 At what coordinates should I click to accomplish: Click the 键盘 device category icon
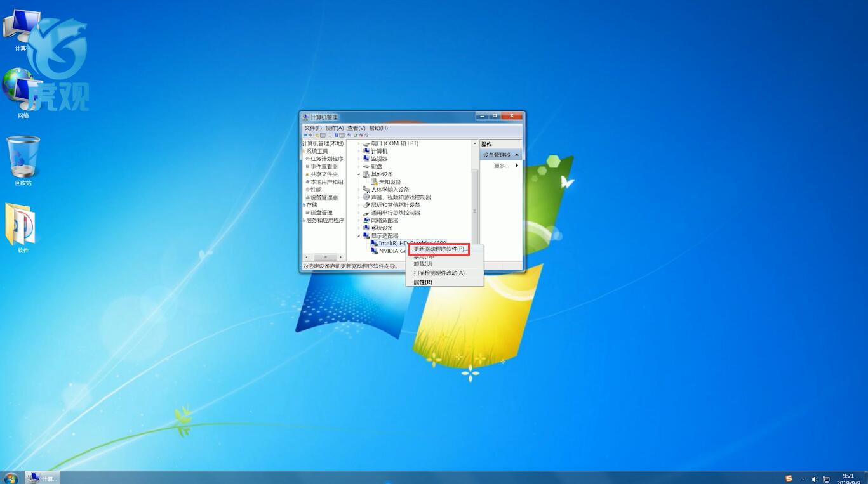(366, 166)
